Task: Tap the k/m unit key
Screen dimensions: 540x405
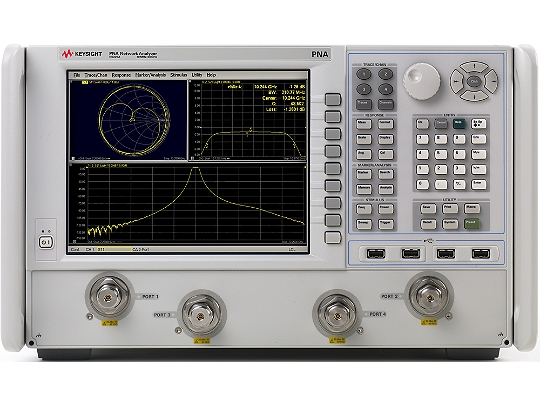Action: click(x=478, y=169)
